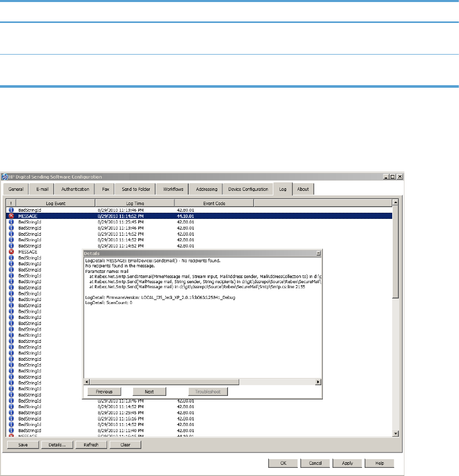Click Details pane scroll left arrow
Image resolution: width=459 pixels, height=476 pixels.
[87, 382]
